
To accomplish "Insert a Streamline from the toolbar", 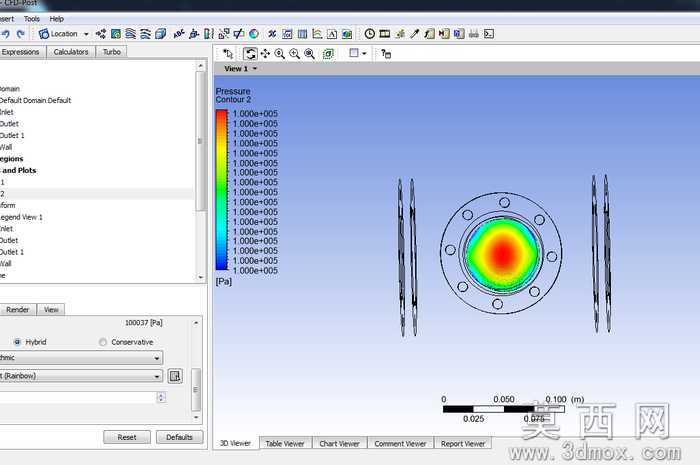I will pyautogui.click(x=130, y=34).
